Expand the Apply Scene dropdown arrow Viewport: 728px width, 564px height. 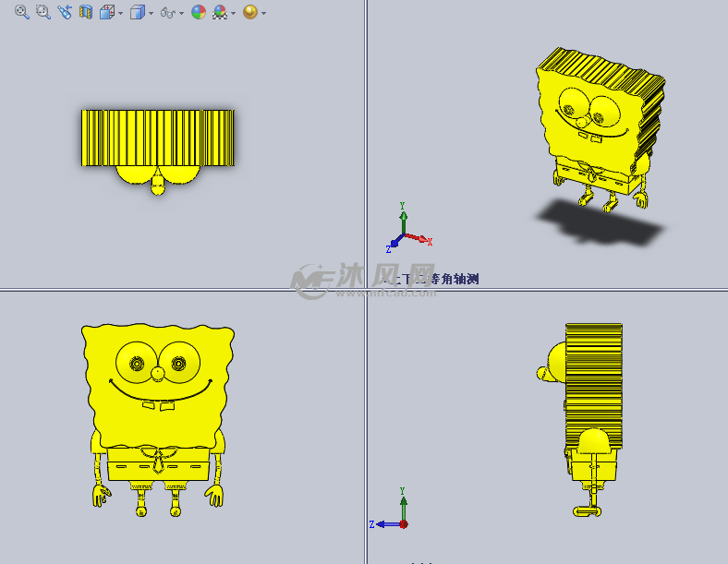pyautogui.click(x=233, y=13)
